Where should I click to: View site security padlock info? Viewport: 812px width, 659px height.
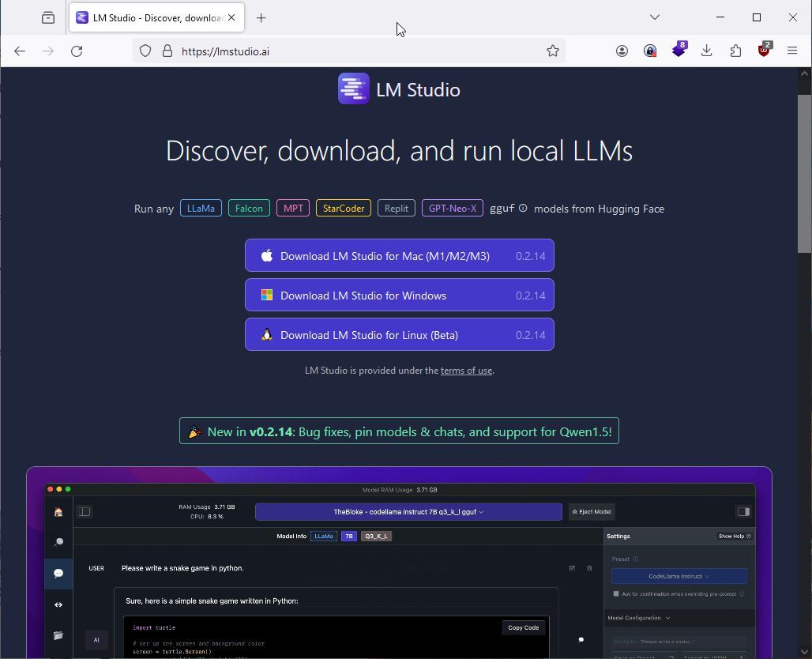pyautogui.click(x=167, y=51)
